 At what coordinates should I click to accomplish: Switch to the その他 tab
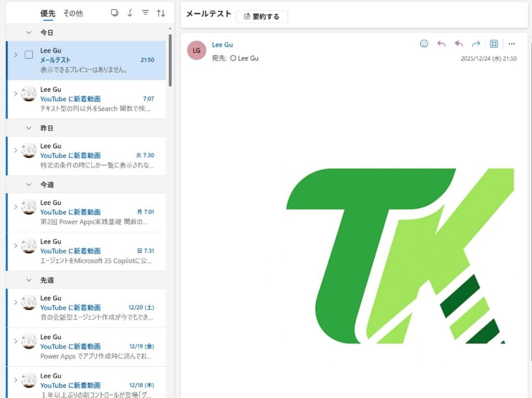[x=73, y=14]
